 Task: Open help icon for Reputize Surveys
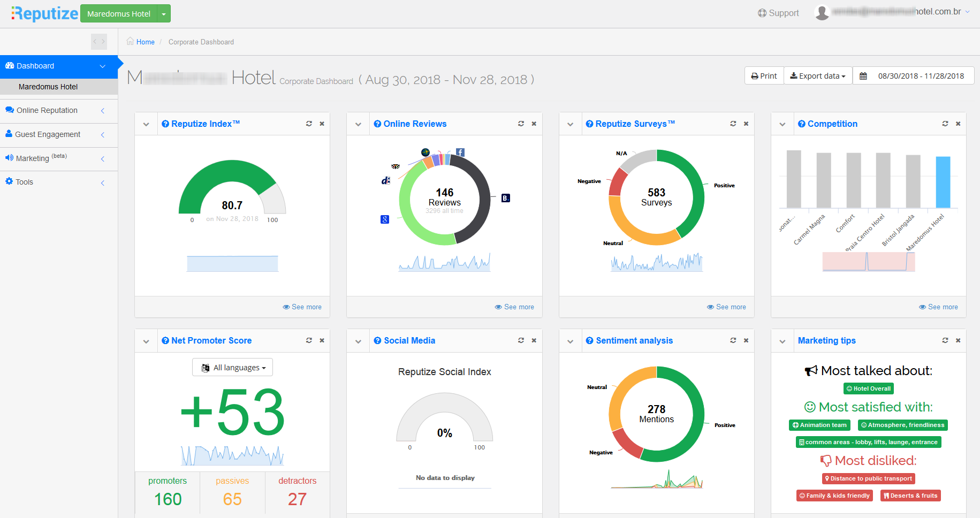pyautogui.click(x=589, y=124)
